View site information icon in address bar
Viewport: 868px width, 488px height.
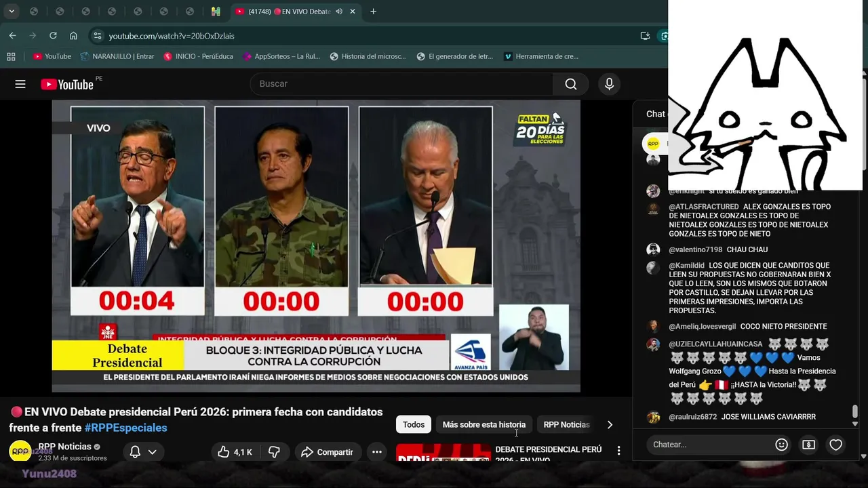(x=98, y=36)
